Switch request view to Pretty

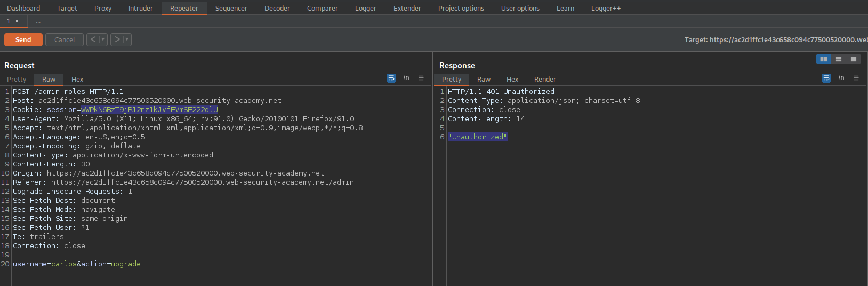[x=17, y=79]
